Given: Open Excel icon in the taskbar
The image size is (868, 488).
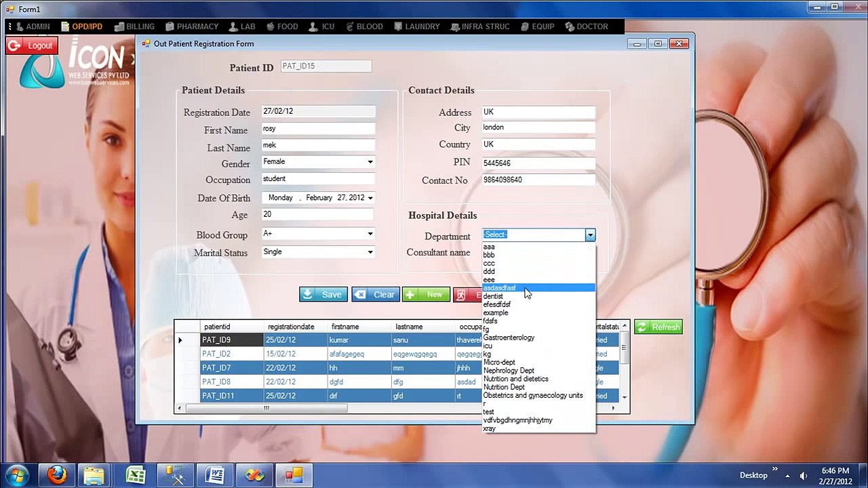Looking at the screenshot, I should (136, 475).
